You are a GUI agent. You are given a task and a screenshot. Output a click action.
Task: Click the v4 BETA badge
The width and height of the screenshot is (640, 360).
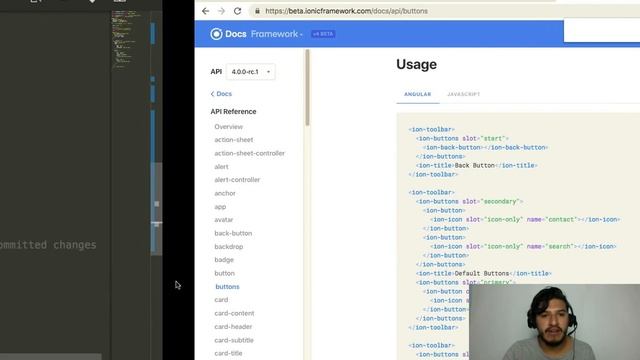[x=323, y=34]
